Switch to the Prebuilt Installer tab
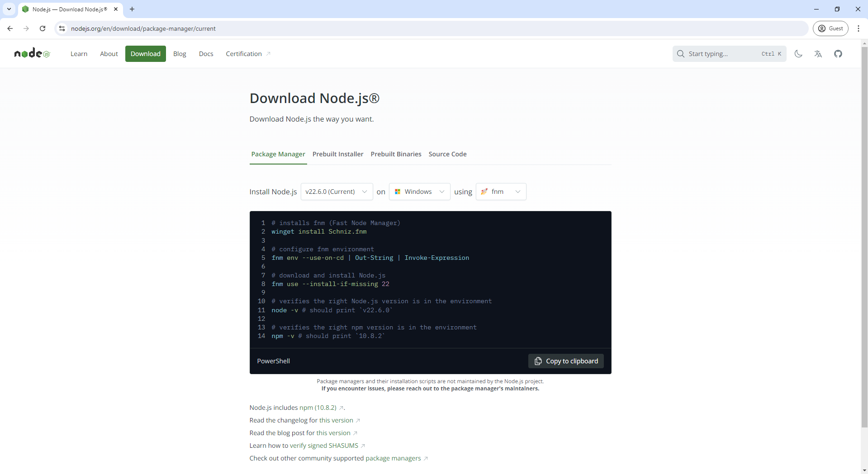The image size is (868, 474). (338, 154)
